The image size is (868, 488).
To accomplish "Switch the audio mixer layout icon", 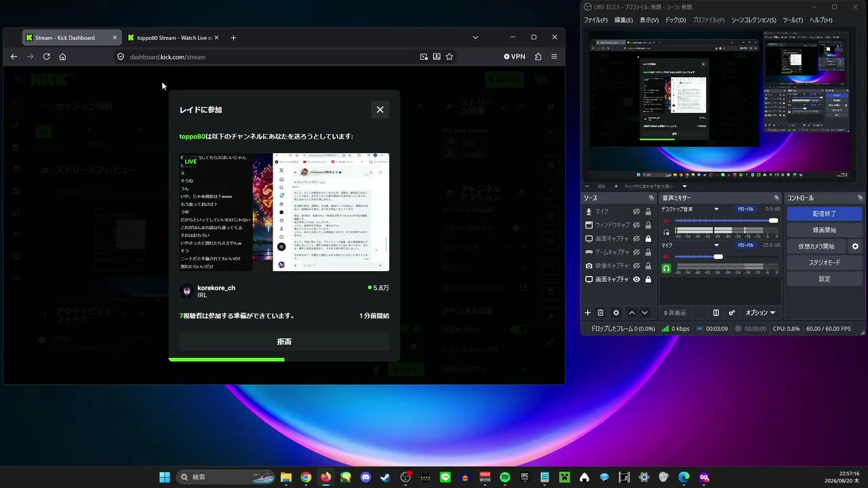I will 715,313.
